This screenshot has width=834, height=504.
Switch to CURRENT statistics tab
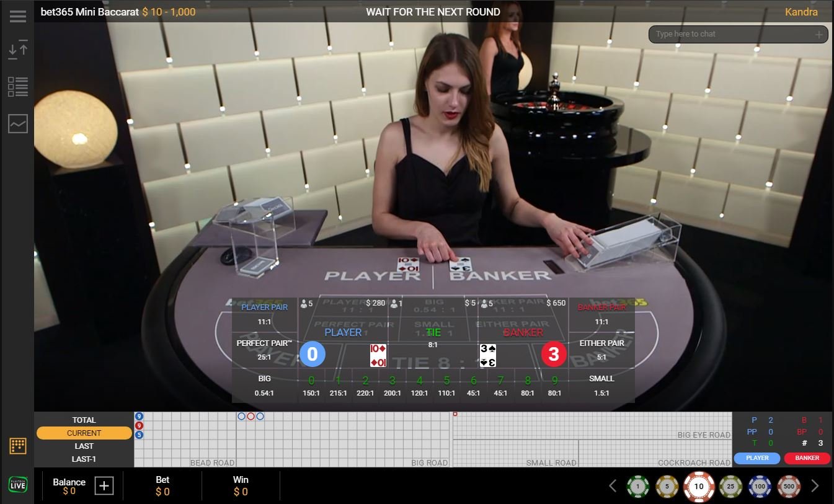[x=84, y=433]
